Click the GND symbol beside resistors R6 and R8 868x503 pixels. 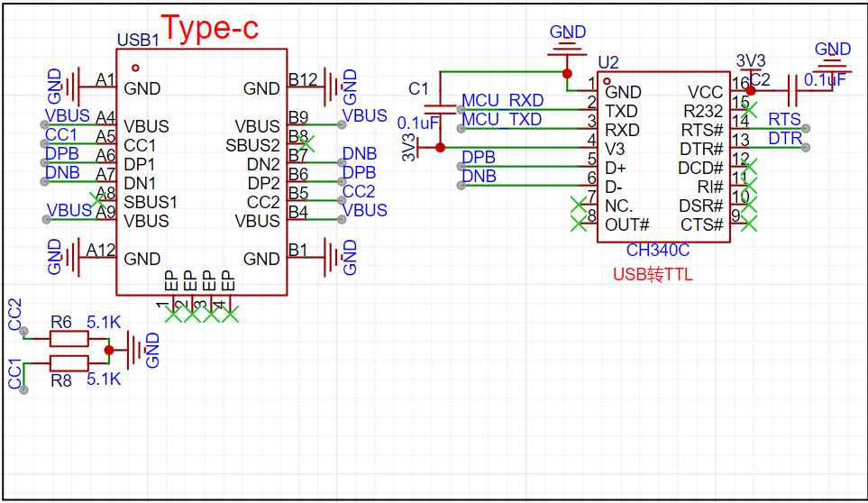(133, 349)
